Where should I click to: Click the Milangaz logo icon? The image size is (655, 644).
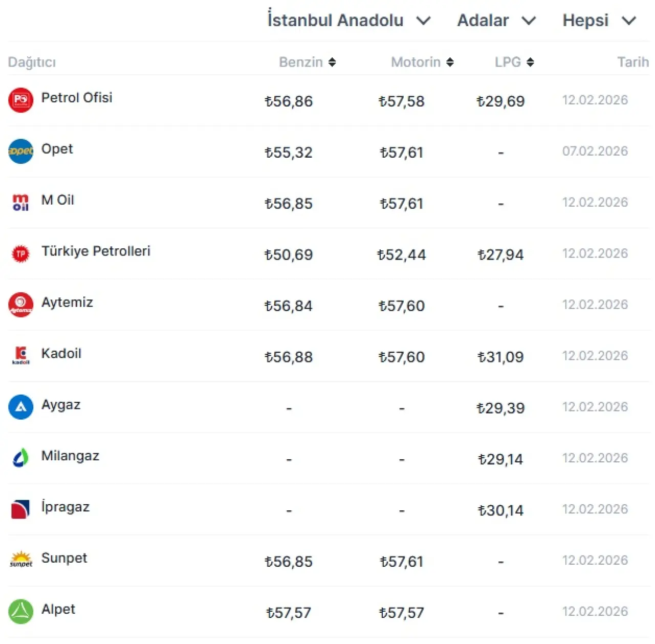click(20, 458)
